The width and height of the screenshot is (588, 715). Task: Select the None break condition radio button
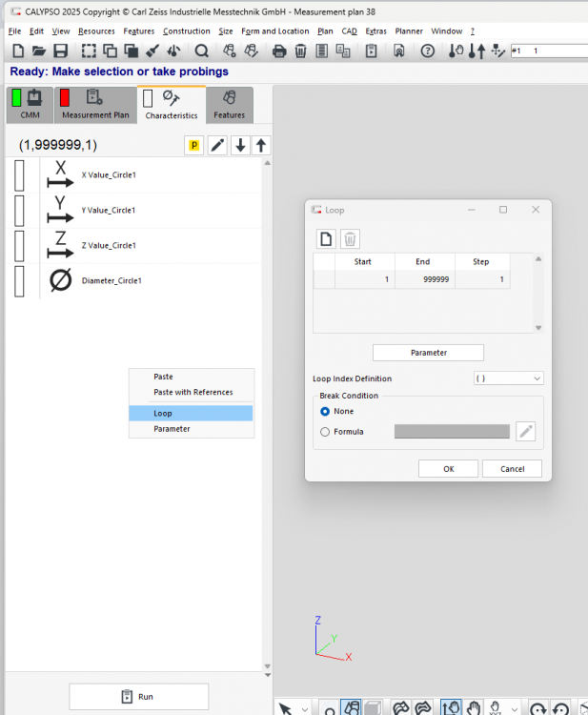tap(326, 411)
